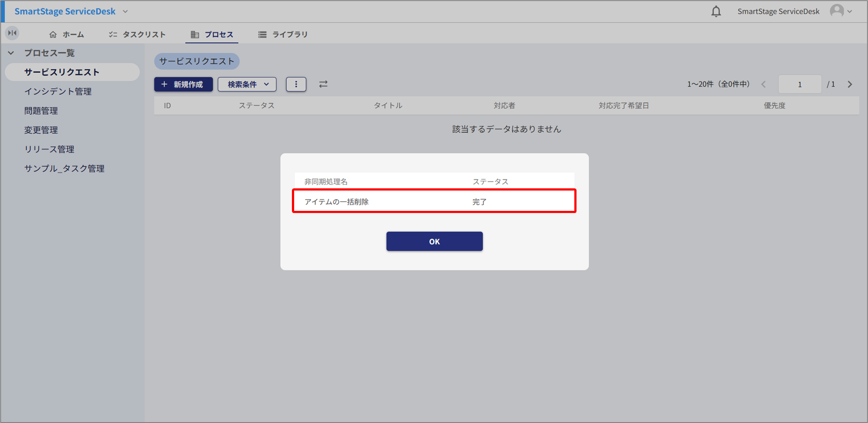Image resolution: width=868 pixels, height=423 pixels.
Task: Select the アイテムの一括削除 row
Action: pos(434,201)
